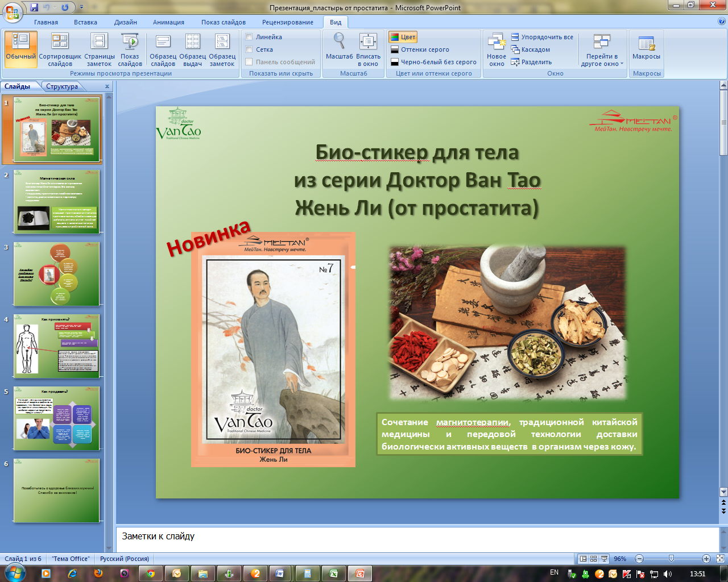The image size is (728, 582).
Task: Open Excel from the taskbar
Action: [334, 573]
